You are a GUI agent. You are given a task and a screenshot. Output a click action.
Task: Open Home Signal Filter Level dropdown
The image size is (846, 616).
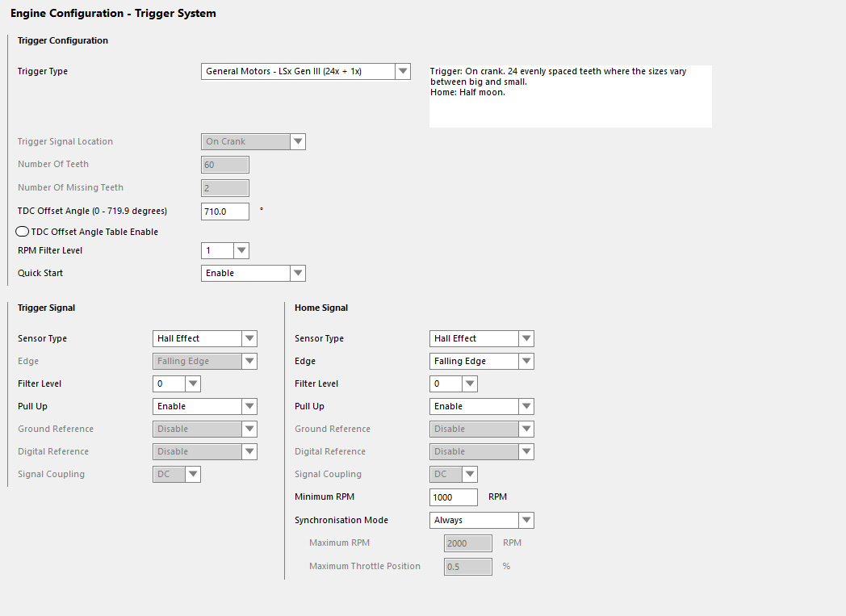[x=453, y=384]
